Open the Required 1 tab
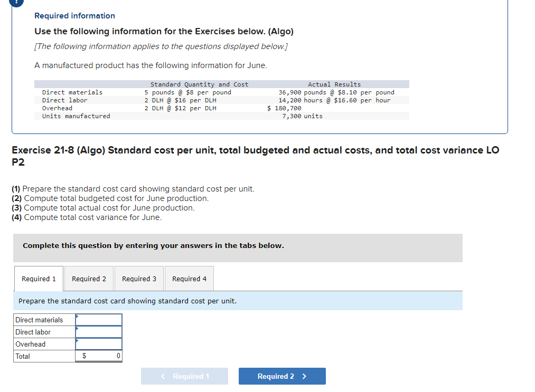This screenshot has height=392, width=535. (x=39, y=279)
